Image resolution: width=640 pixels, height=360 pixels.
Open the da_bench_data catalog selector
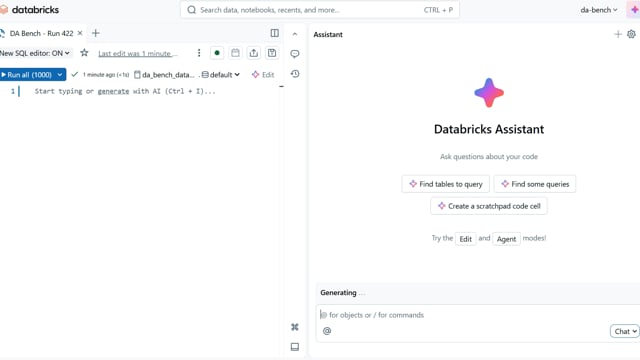point(164,75)
